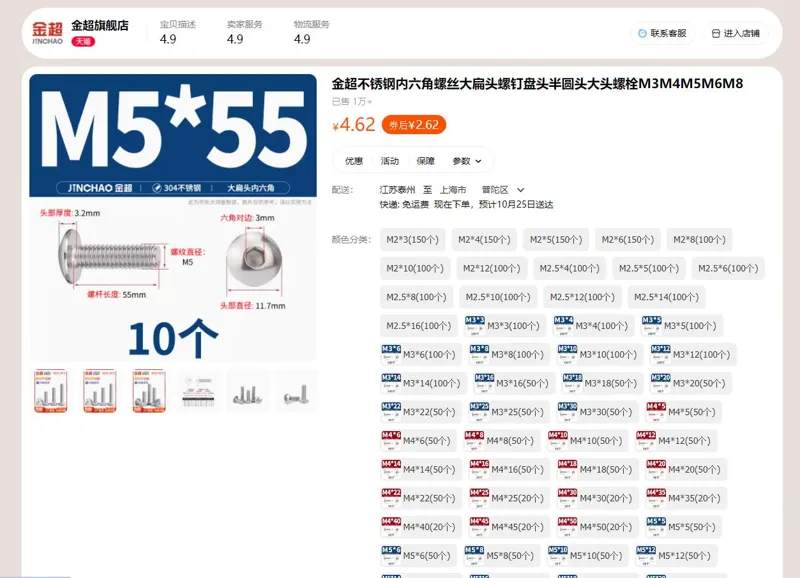Click the M4*25 red swatch image

click(x=480, y=498)
